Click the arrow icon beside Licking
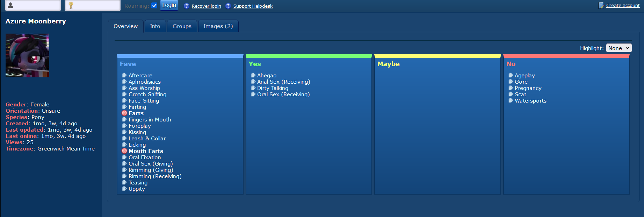The width and height of the screenshot is (644, 217). coord(124,145)
